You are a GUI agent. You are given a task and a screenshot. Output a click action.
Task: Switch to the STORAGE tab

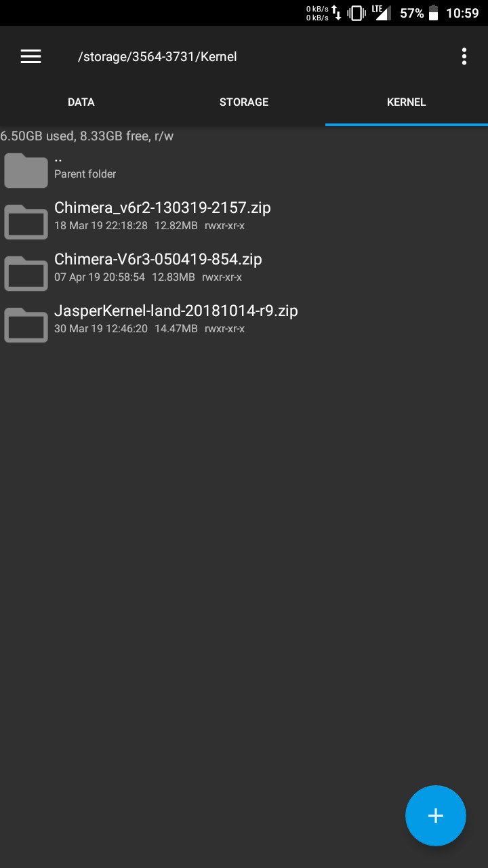244,102
